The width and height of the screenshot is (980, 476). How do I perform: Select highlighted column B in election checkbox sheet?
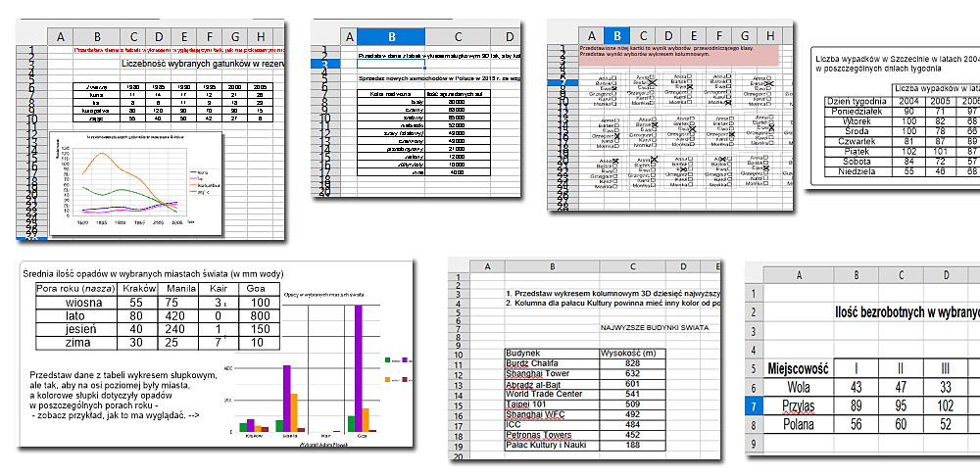click(615, 35)
